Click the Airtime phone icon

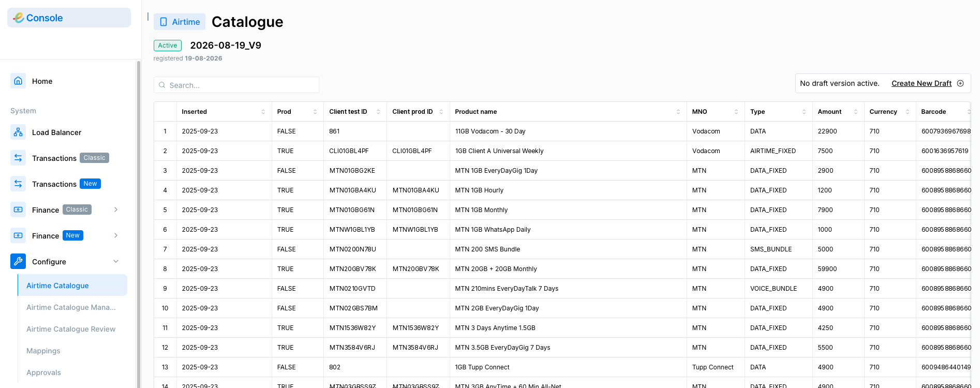164,22
